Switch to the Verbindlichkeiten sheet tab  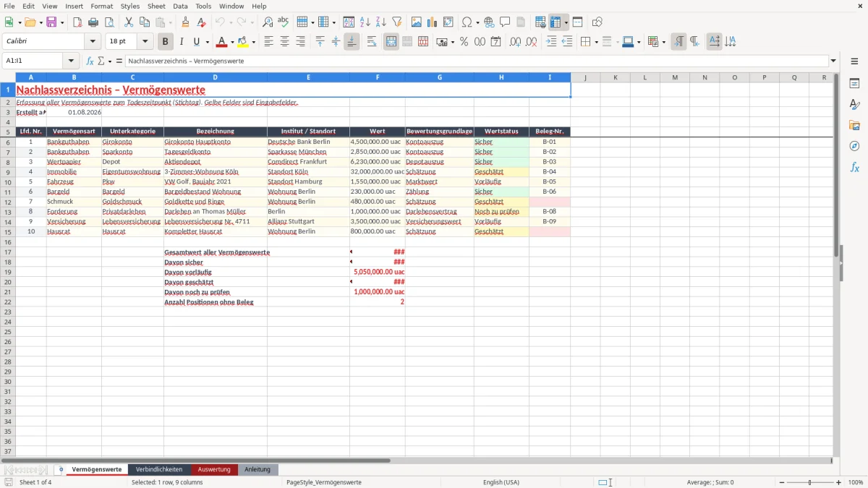point(159,469)
